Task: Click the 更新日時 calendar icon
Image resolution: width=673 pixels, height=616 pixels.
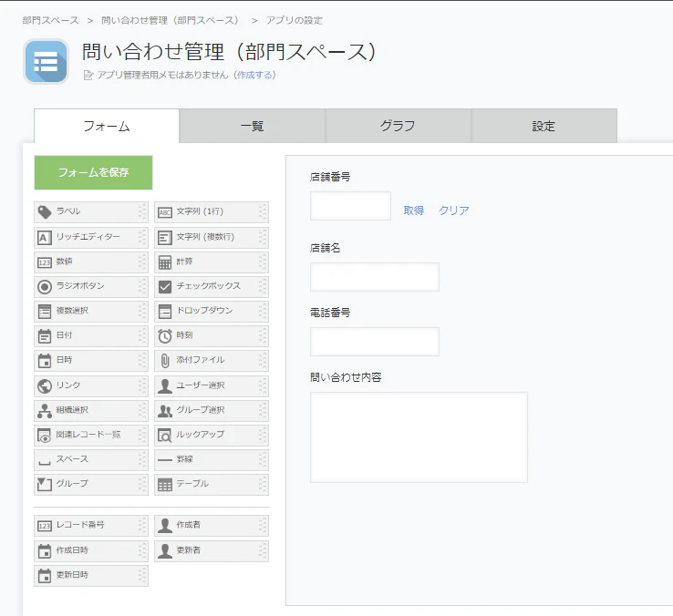Action: pyautogui.click(x=45, y=576)
